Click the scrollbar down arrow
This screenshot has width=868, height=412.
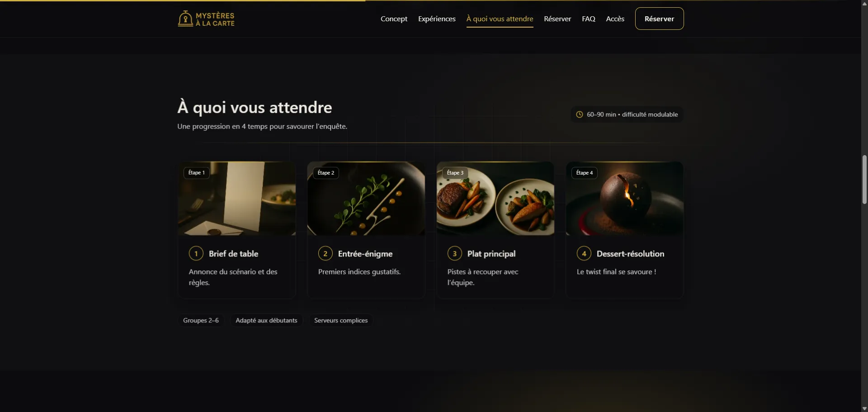(864, 408)
